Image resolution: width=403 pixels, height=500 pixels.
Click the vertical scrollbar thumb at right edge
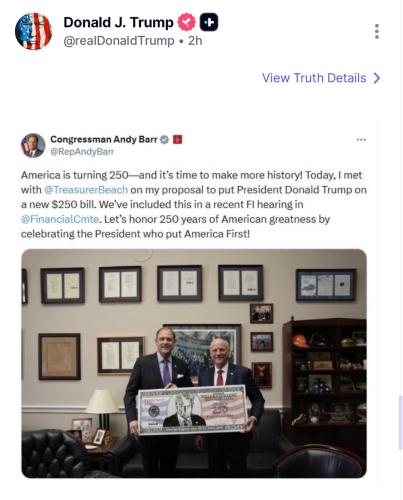(x=401, y=423)
